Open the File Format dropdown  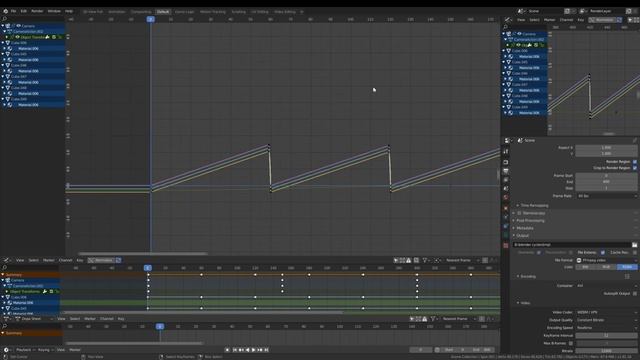[607, 260]
